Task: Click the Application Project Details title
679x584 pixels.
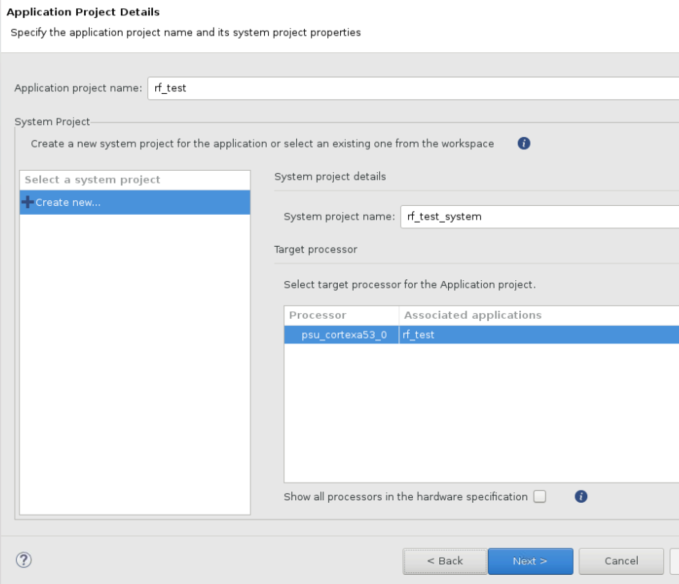Action: 84,12
